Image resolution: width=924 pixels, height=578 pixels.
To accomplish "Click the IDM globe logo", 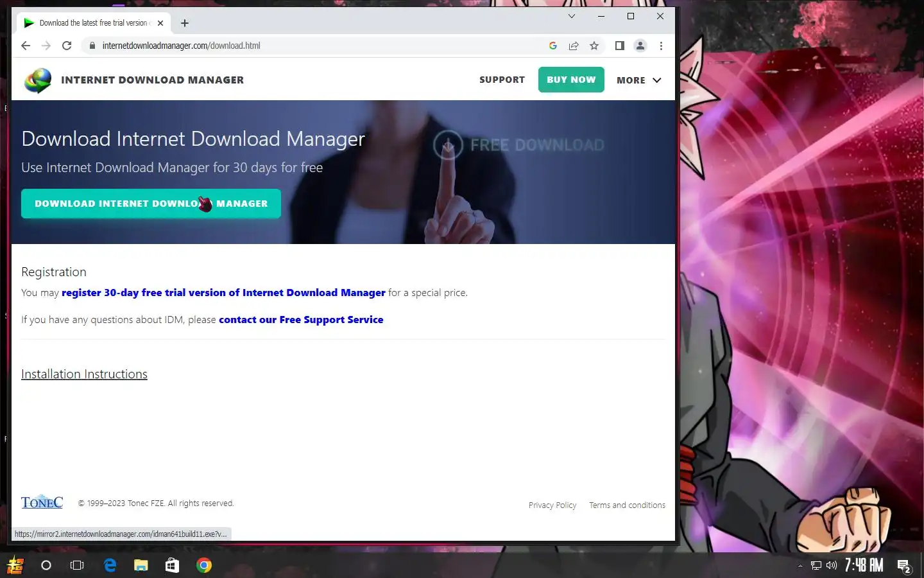I will coord(38,80).
